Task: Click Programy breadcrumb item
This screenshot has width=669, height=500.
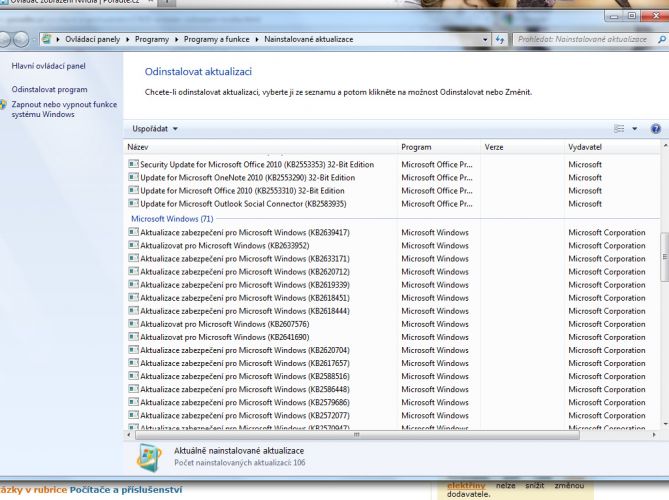Action: point(152,39)
